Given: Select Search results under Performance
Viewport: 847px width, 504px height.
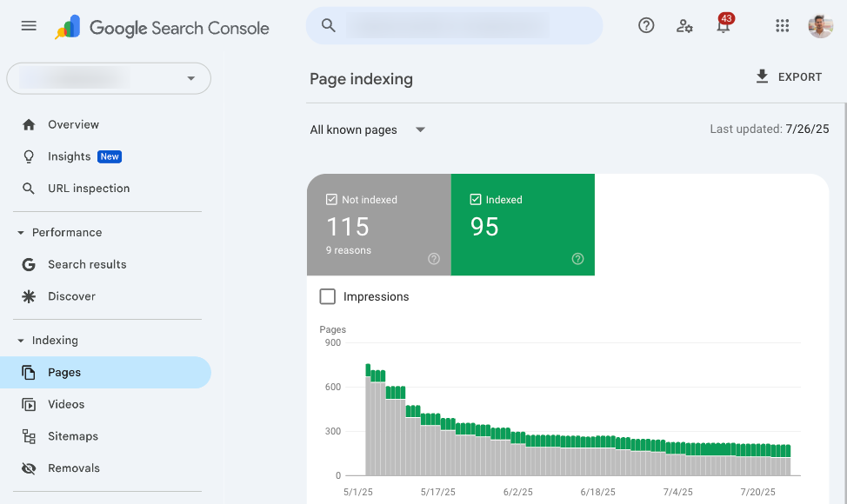Looking at the screenshot, I should pos(87,264).
